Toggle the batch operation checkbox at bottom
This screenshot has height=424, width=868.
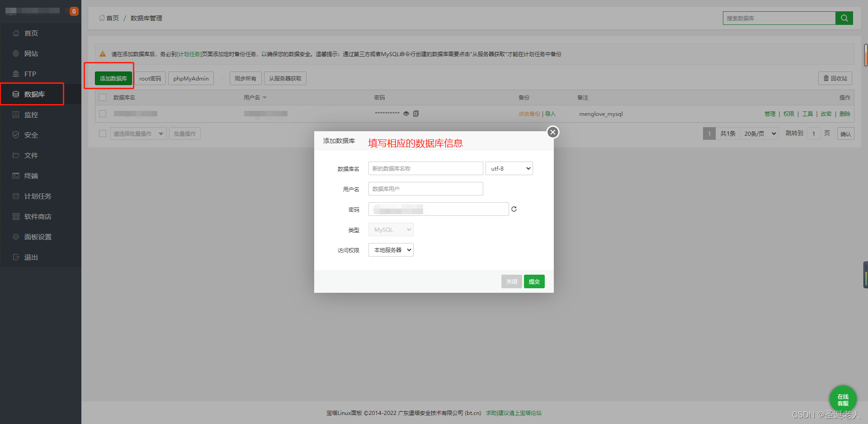click(103, 133)
